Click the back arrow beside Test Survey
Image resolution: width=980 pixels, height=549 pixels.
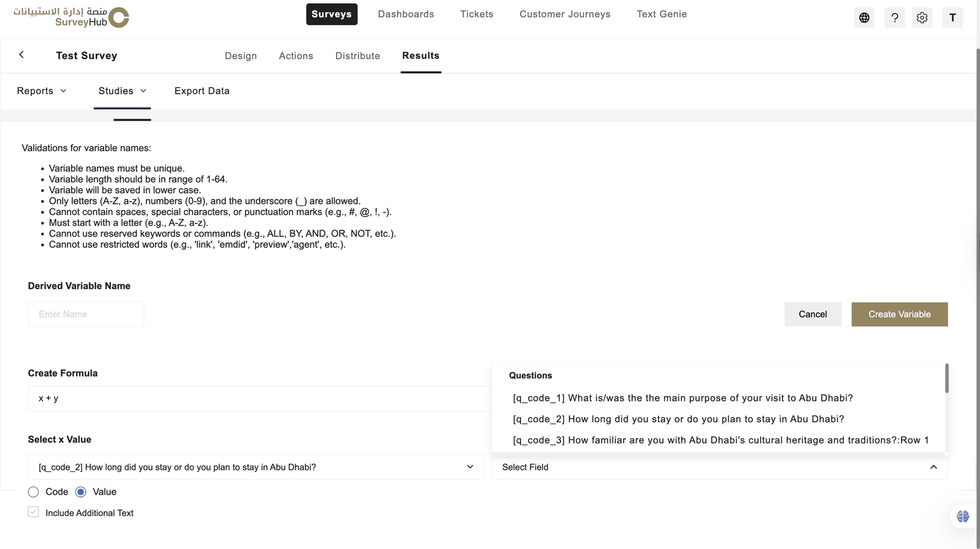[x=21, y=54]
